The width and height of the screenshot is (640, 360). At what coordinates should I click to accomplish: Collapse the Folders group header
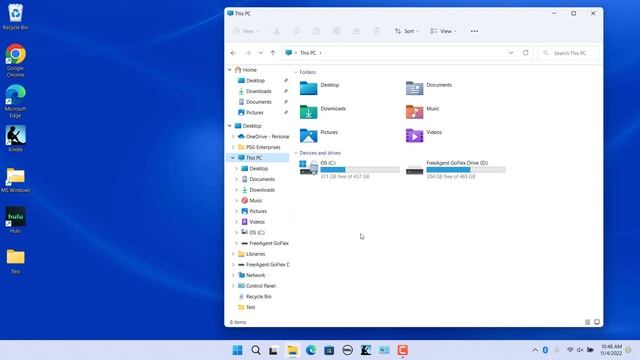tap(296, 72)
